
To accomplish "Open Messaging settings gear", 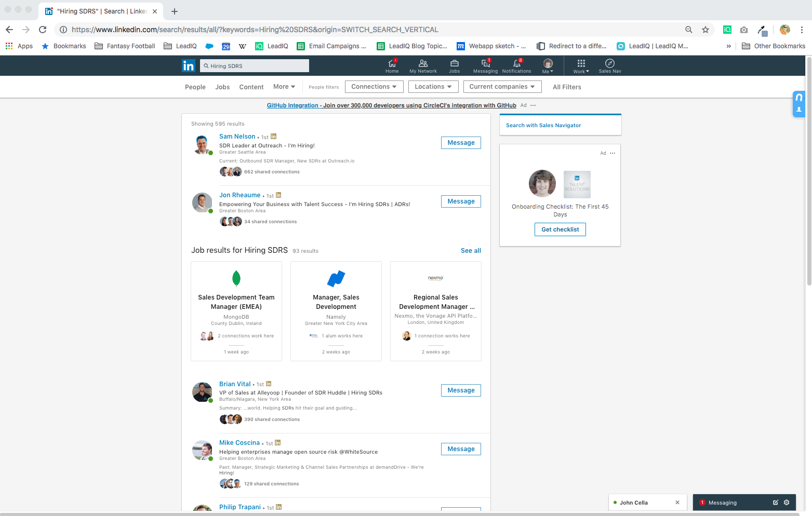I will pos(787,503).
